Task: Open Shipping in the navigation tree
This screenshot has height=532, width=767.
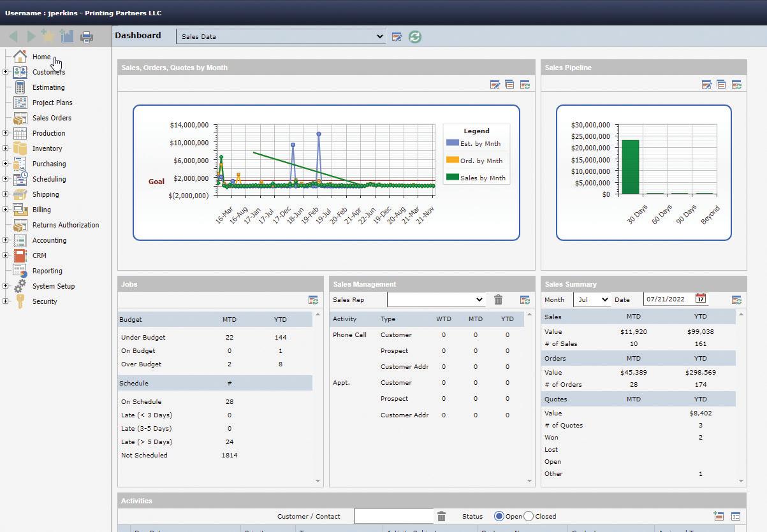Action: pyautogui.click(x=45, y=194)
